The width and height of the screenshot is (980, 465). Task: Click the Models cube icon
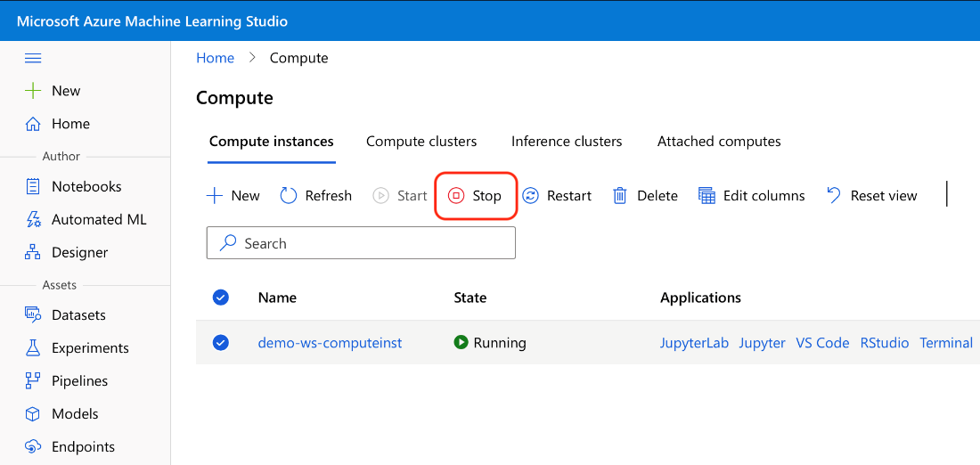coord(32,413)
